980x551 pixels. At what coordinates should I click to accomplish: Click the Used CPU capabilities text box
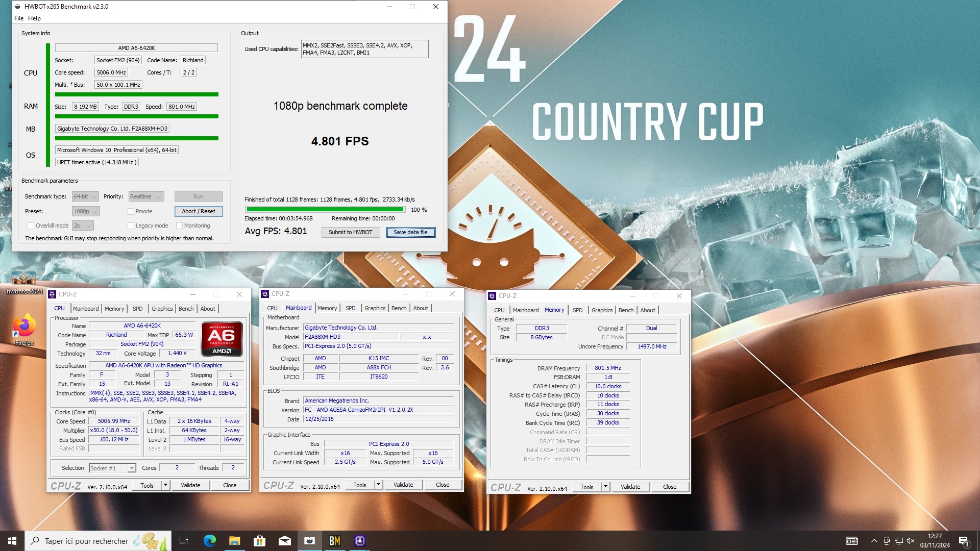(364, 49)
